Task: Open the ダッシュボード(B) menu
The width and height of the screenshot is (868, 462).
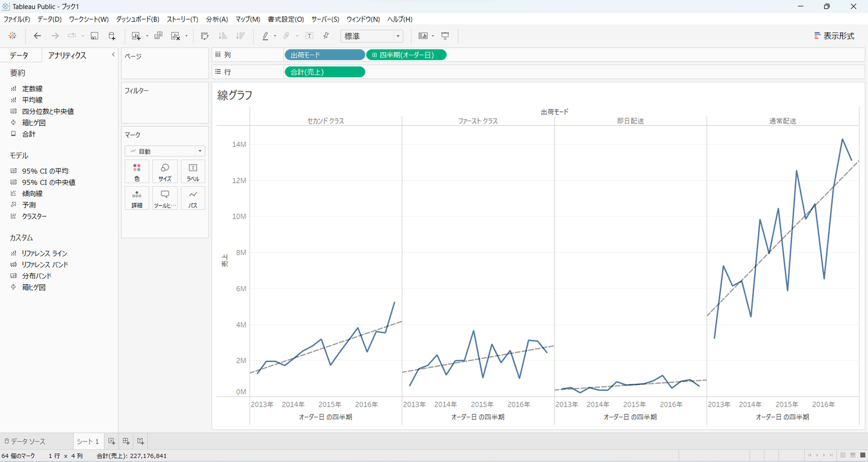Action: click(x=137, y=19)
